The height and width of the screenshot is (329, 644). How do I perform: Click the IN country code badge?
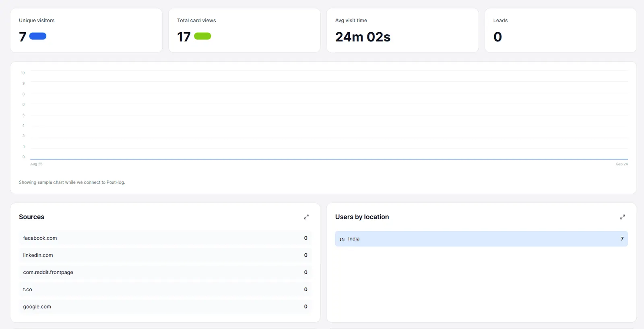tap(342, 239)
